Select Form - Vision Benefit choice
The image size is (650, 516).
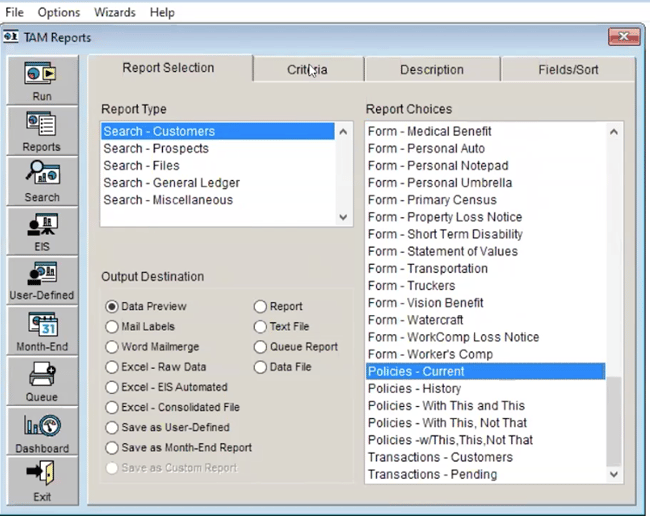coord(485,303)
